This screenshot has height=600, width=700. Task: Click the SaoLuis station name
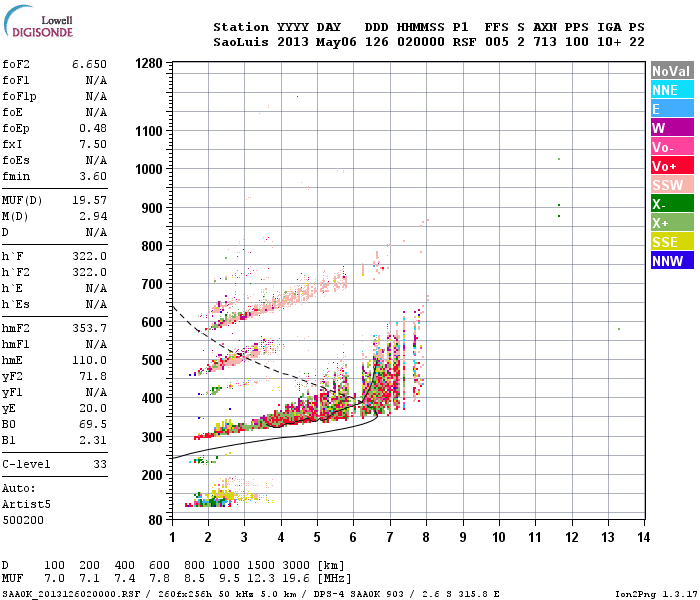click(x=241, y=42)
